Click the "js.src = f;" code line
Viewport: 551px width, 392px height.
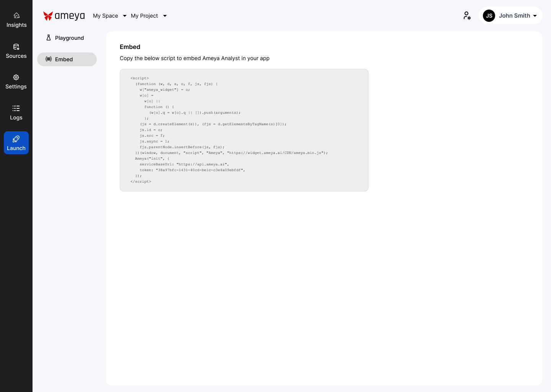152,136
